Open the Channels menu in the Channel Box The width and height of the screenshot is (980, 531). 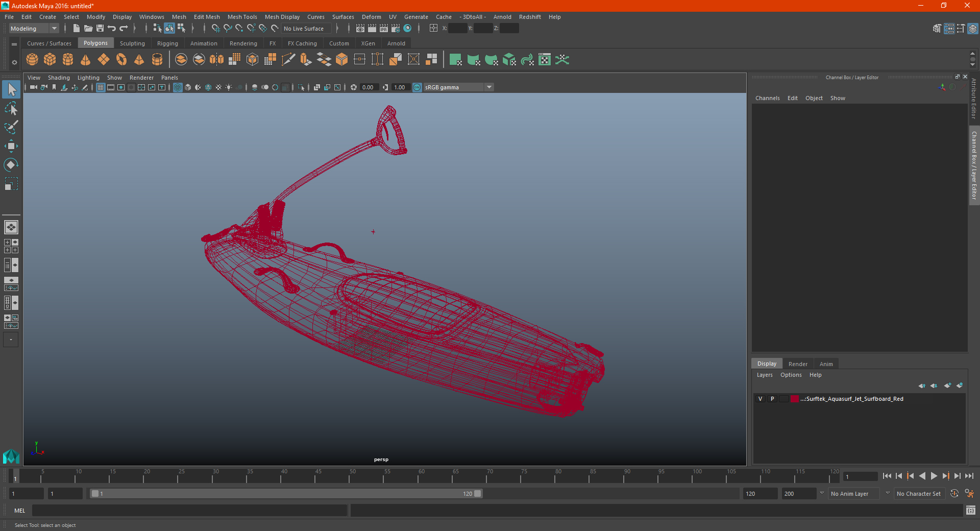point(767,98)
